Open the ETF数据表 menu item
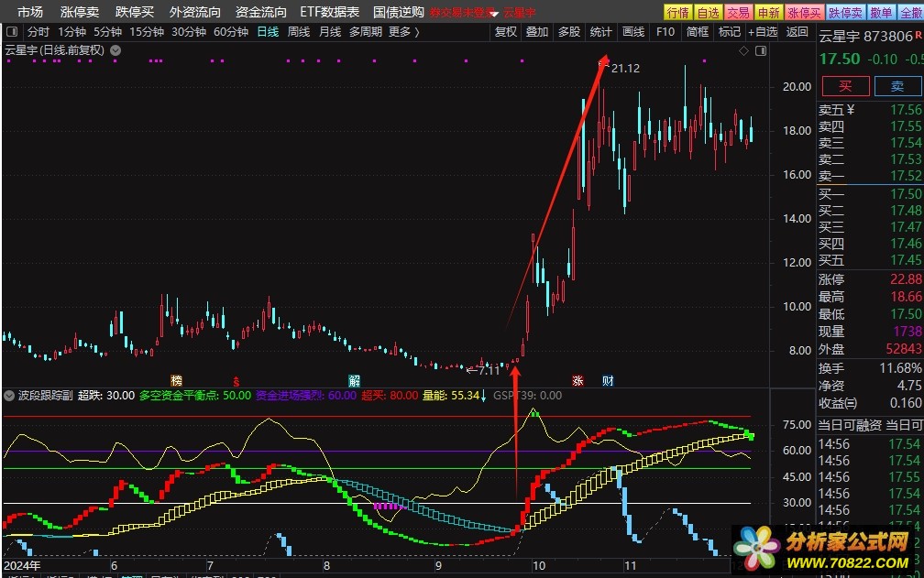The width and height of the screenshot is (924, 578). pos(329,12)
